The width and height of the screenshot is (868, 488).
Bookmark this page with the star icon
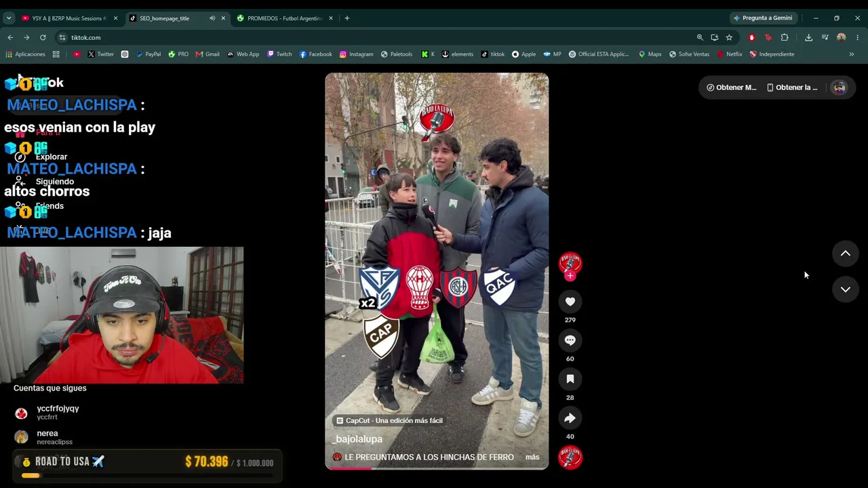pyautogui.click(x=729, y=37)
